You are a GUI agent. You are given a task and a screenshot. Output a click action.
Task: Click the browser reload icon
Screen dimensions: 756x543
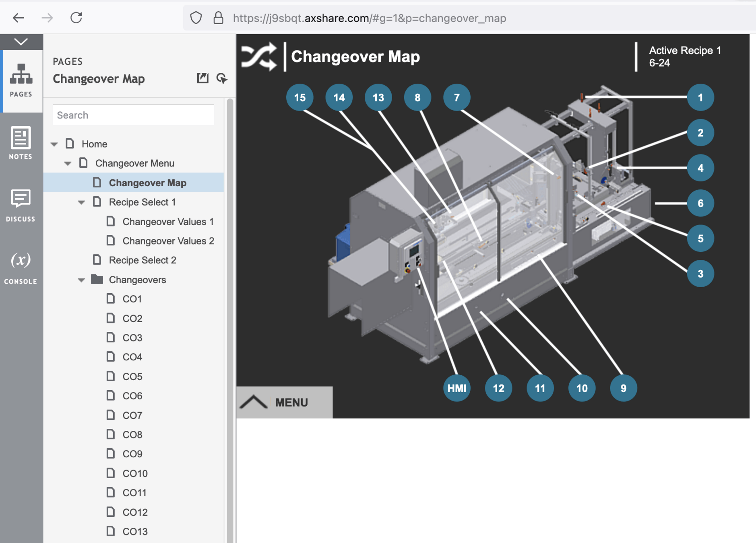click(76, 18)
